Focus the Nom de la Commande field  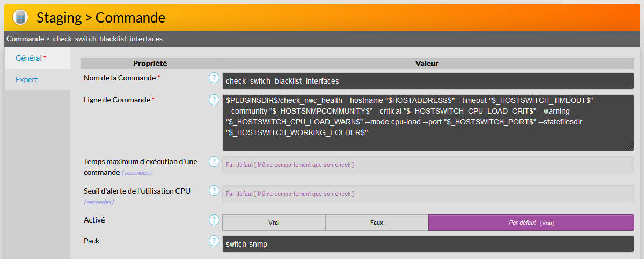pos(428,81)
